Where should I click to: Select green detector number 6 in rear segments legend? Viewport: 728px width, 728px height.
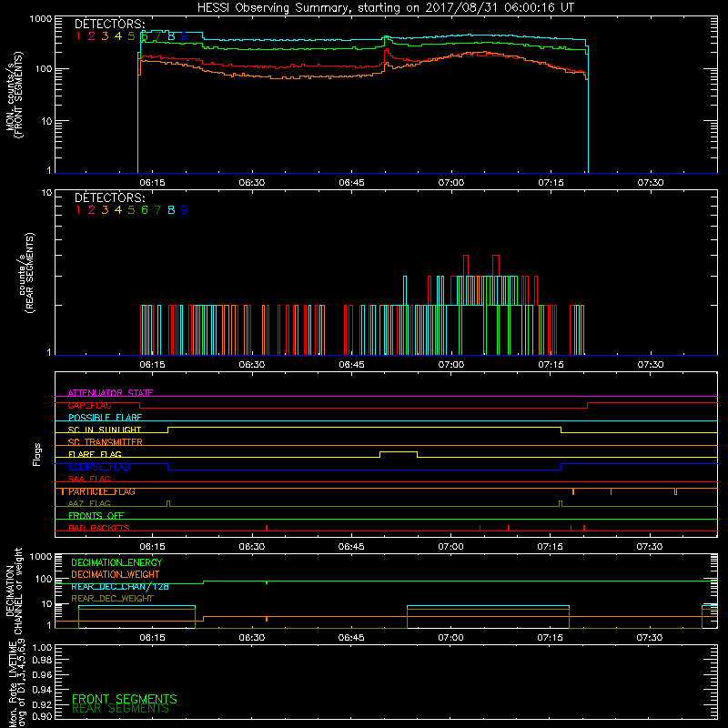[145, 210]
